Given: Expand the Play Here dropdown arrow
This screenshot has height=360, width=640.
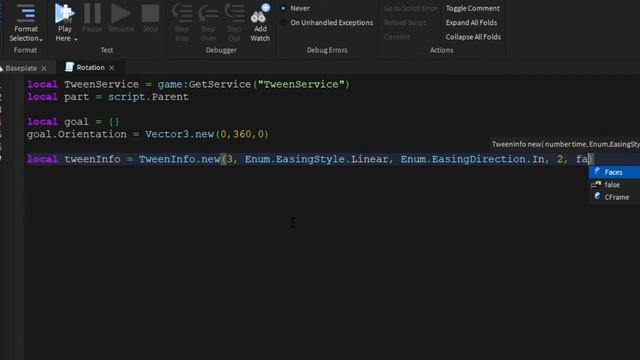Looking at the screenshot, I should click(76, 39).
